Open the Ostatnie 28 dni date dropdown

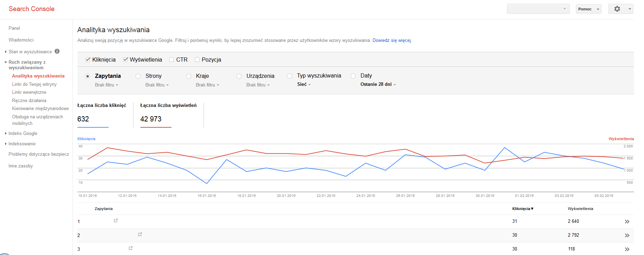(378, 84)
